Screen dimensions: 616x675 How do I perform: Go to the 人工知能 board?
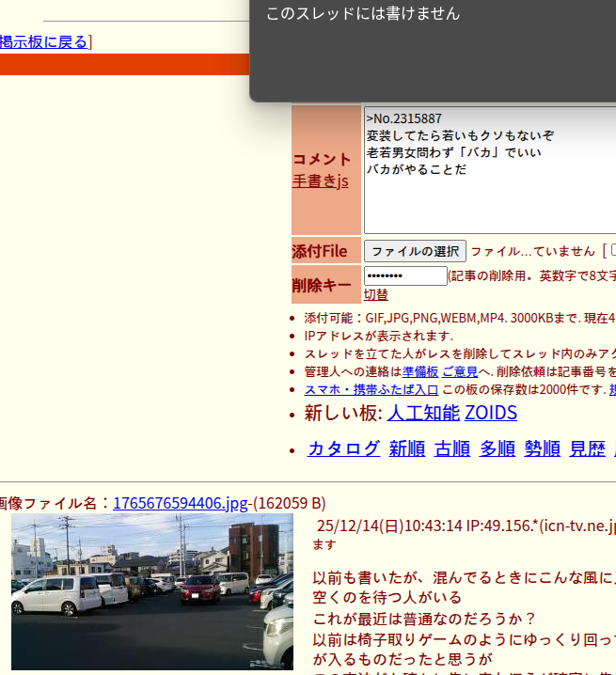[423, 413]
